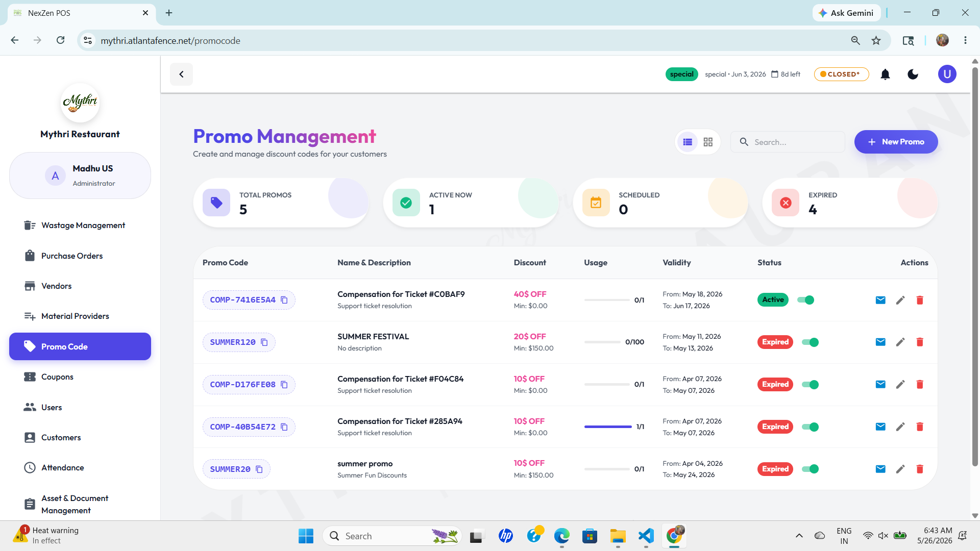The height and width of the screenshot is (551, 980).
Task: Open the Madhu US Administrator profile card
Action: 80,176
